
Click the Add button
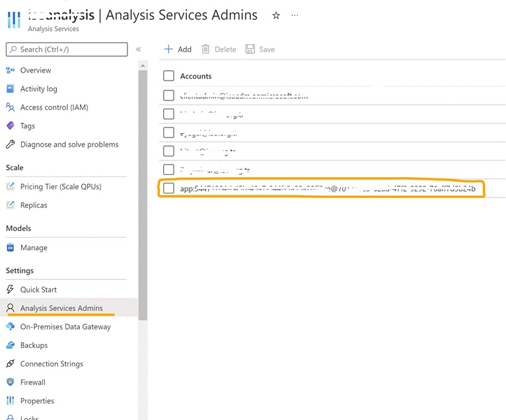point(178,50)
